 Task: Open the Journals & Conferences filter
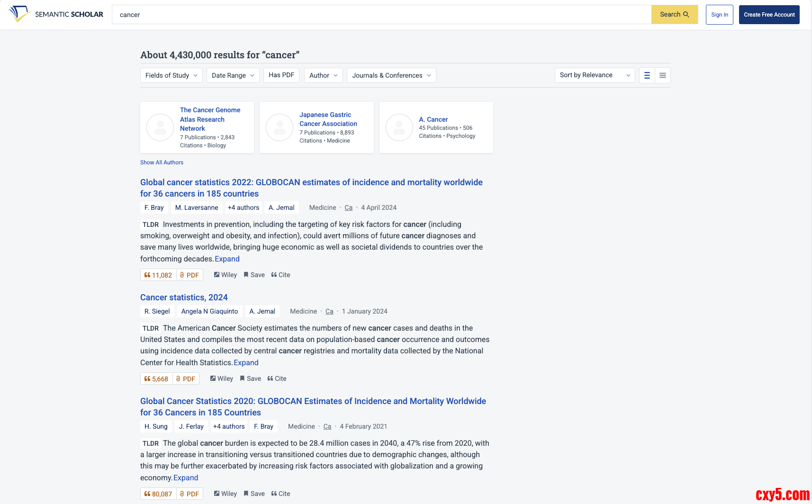(391, 75)
